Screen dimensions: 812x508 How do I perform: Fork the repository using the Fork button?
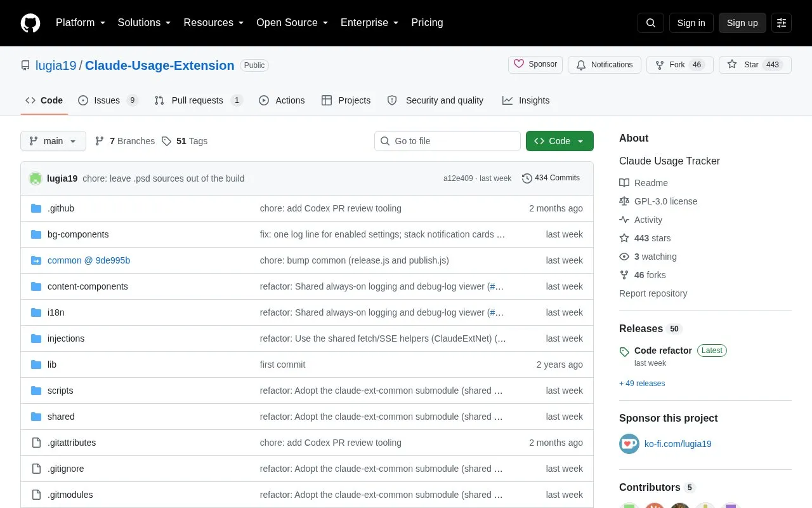pyautogui.click(x=680, y=65)
